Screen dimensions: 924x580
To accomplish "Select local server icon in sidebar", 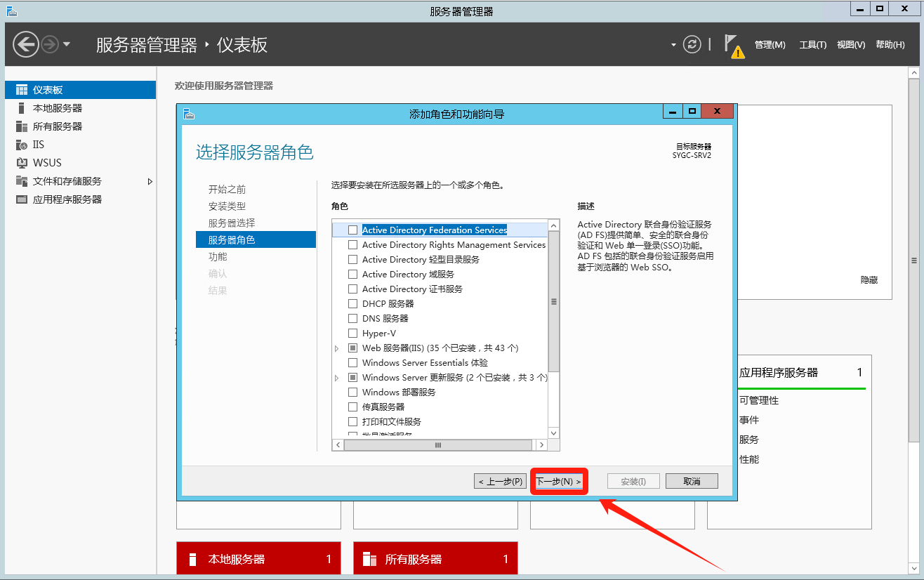I will pyautogui.click(x=22, y=108).
